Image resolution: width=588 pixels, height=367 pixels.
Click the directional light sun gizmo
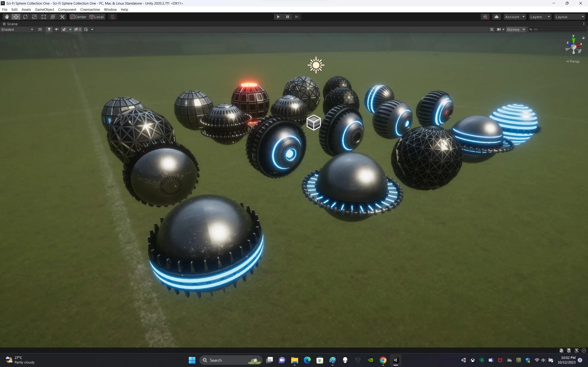tap(316, 65)
